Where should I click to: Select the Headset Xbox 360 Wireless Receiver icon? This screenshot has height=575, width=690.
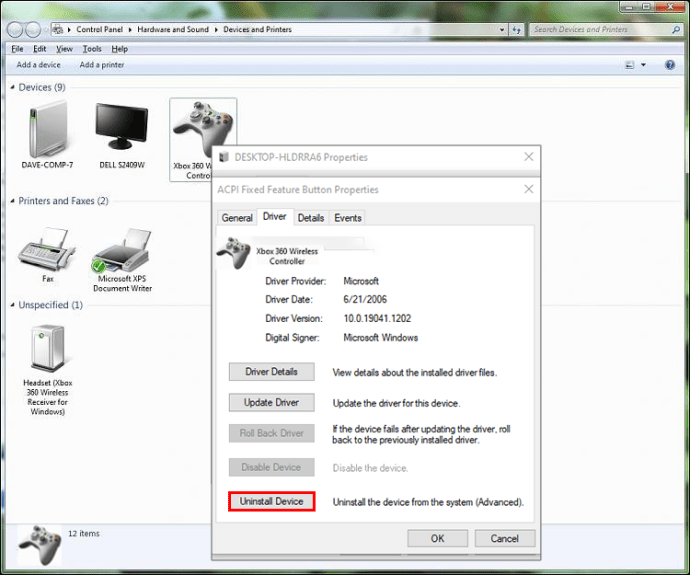(x=48, y=348)
